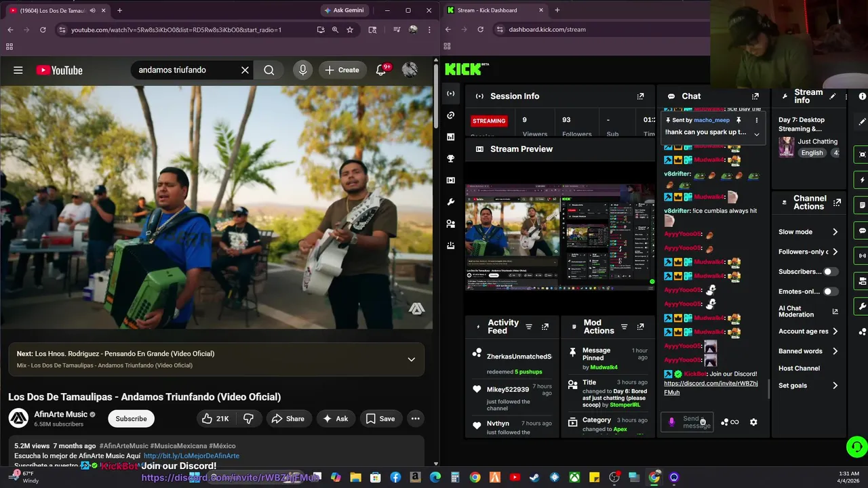Open Kick sidebar video content icon

(x=450, y=180)
